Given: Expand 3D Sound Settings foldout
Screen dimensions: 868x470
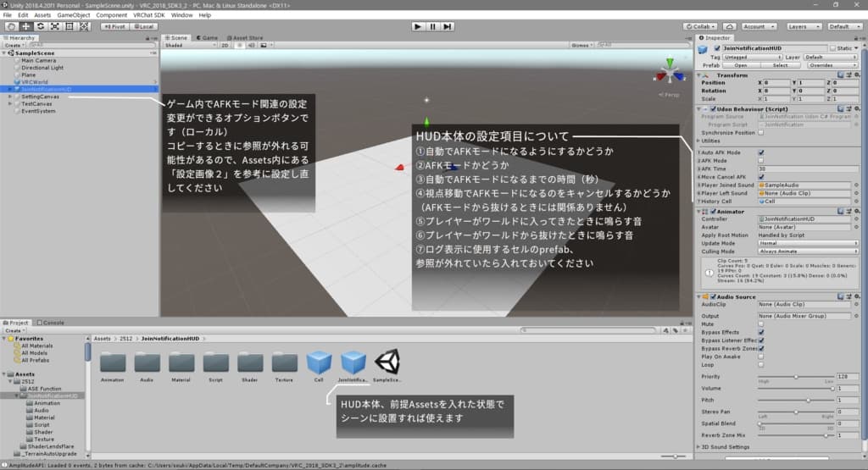Looking at the screenshot, I should click(699, 447).
